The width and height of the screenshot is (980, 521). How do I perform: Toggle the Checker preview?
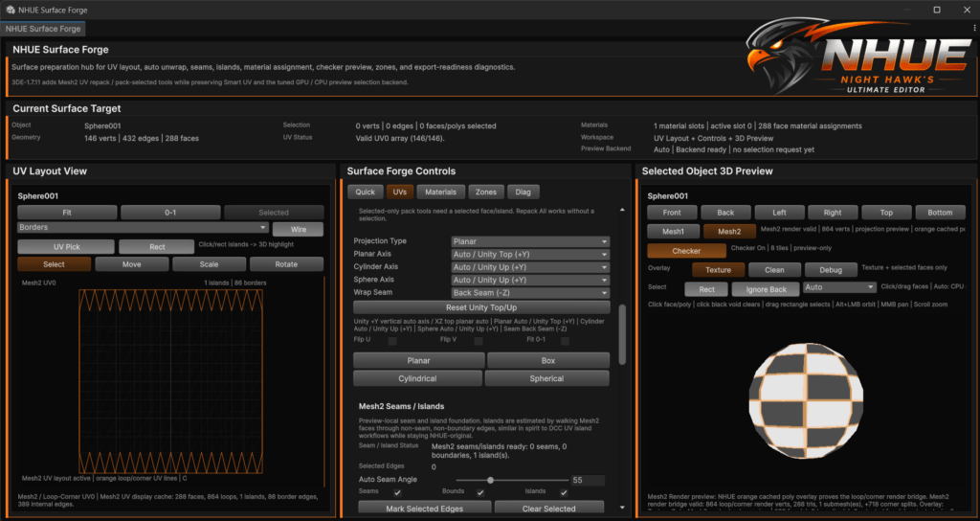click(x=686, y=251)
